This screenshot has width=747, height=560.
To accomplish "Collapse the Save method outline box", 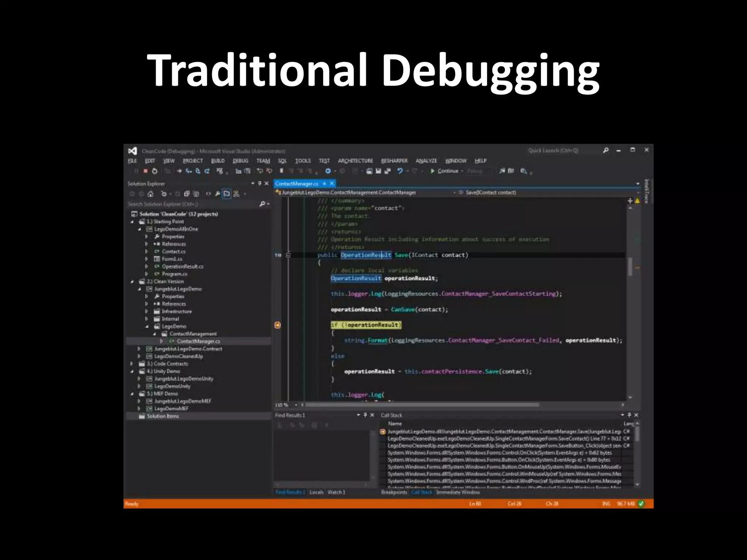I will (x=288, y=255).
